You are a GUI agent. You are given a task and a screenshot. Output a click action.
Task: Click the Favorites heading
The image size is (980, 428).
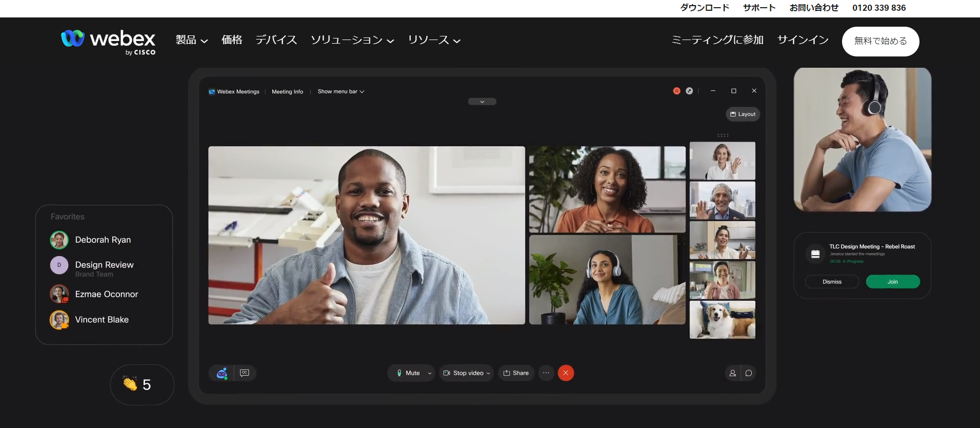pyautogui.click(x=68, y=217)
